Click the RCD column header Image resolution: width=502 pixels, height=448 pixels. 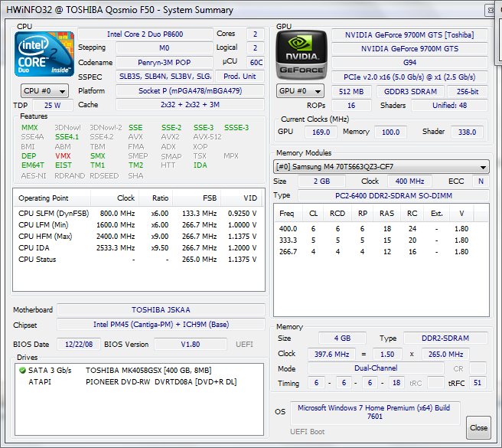click(337, 214)
